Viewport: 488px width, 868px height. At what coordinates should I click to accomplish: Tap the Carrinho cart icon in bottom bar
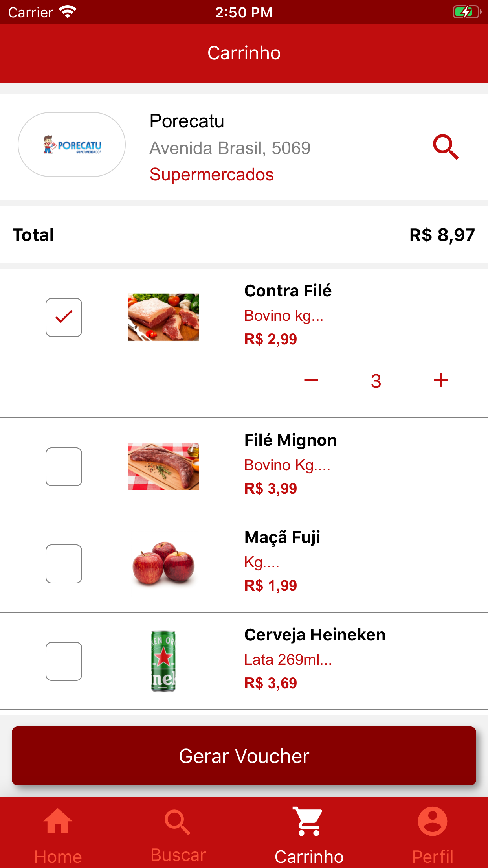click(x=309, y=822)
